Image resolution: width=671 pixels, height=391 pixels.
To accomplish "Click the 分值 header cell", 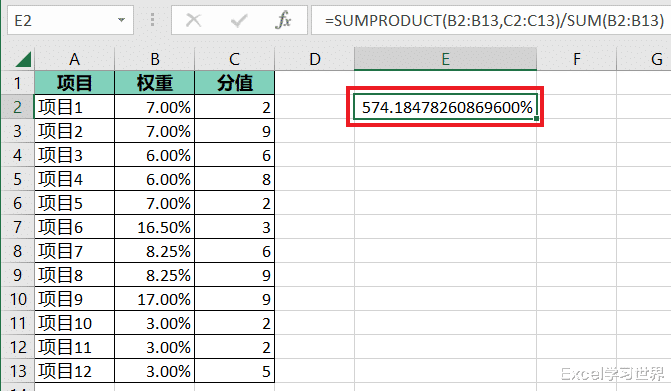I will 235,83.
